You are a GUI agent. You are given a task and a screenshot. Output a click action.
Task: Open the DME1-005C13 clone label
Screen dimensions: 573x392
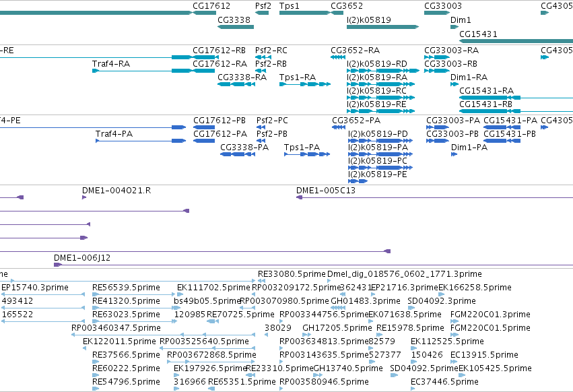coord(326,191)
